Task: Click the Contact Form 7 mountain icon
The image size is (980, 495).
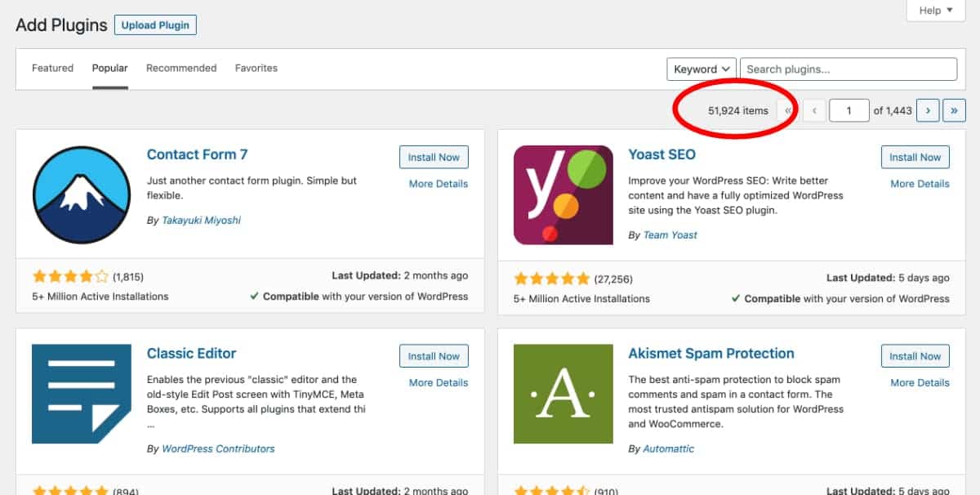Action: click(x=81, y=194)
